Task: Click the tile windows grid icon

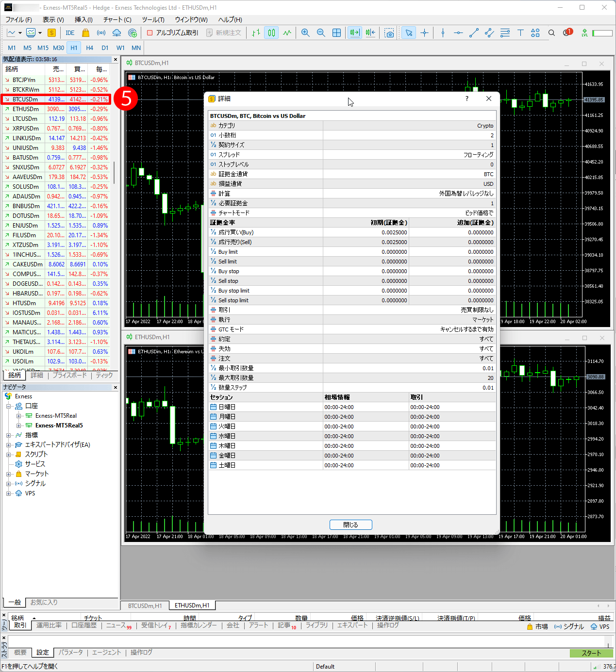Action: [x=336, y=33]
